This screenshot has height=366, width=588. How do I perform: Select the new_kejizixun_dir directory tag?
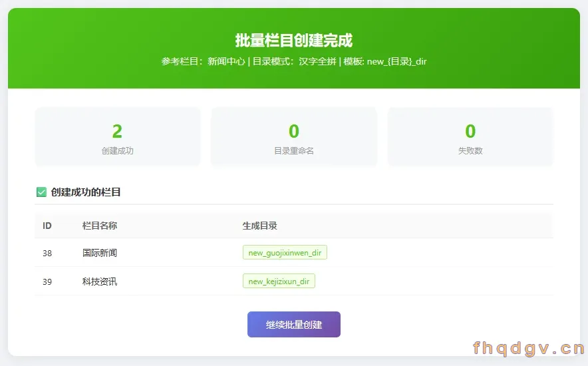point(279,281)
